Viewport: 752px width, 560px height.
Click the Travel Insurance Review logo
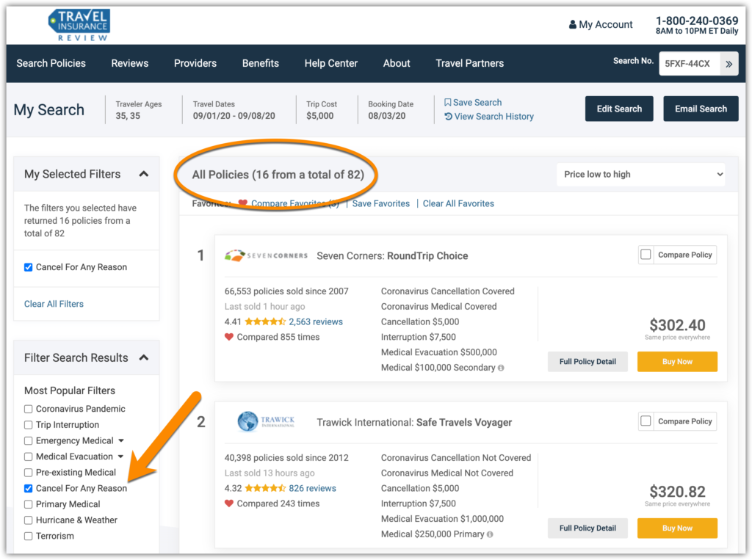click(x=79, y=25)
